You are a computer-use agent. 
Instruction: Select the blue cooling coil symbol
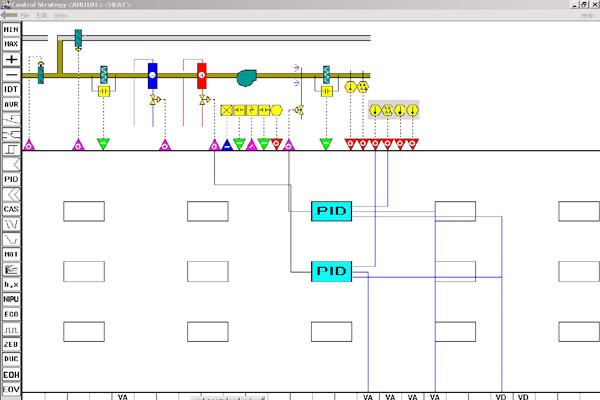pyautogui.click(x=153, y=75)
